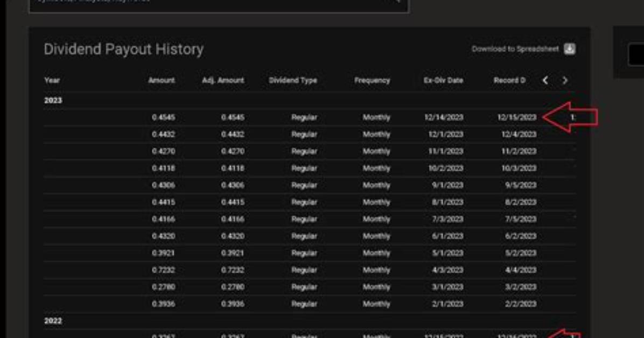Click Amount 0.3921 in the 5/1/2023 row
644x338 pixels.
click(x=164, y=253)
